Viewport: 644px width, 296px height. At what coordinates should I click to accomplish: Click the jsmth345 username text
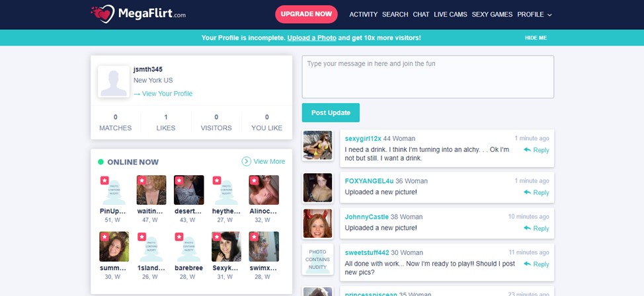(148, 69)
